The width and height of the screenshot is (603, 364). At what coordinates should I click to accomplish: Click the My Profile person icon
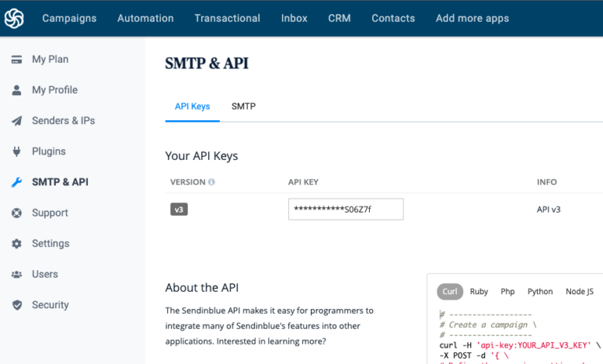[16, 90]
